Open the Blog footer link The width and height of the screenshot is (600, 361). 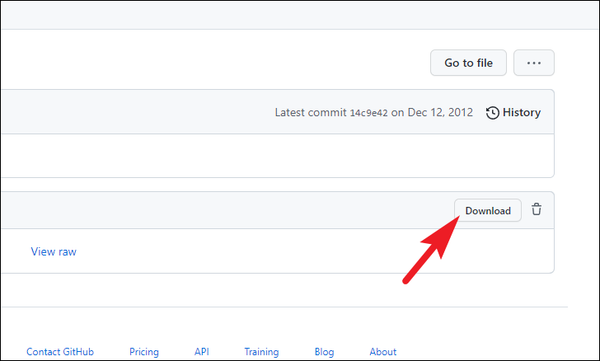click(324, 352)
